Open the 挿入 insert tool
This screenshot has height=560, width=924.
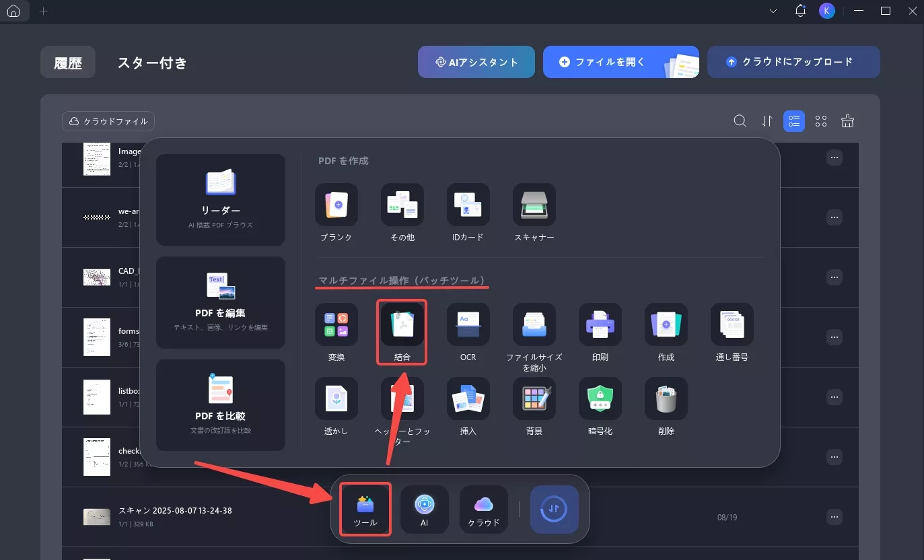[468, 398]
